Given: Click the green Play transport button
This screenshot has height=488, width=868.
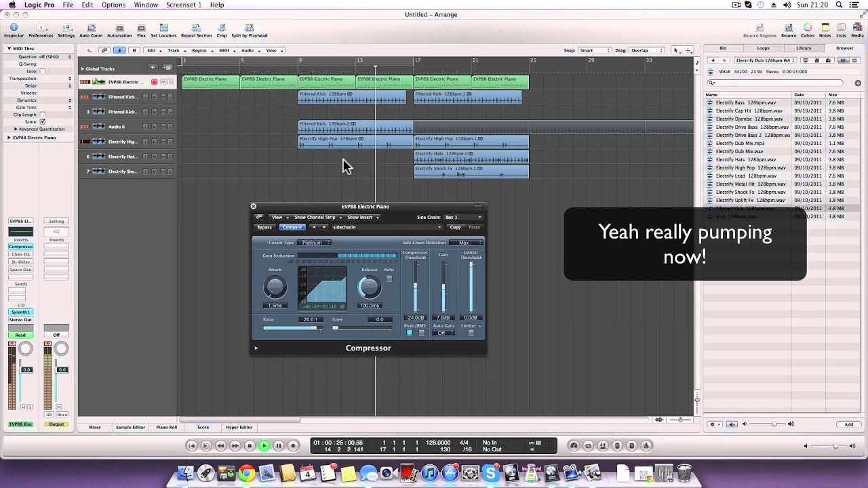Looking at the screenshot, I should point(264,445).
